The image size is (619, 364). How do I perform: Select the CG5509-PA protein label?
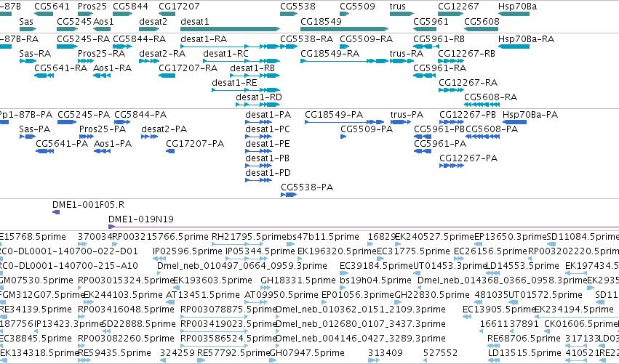(x=367, y=129)
